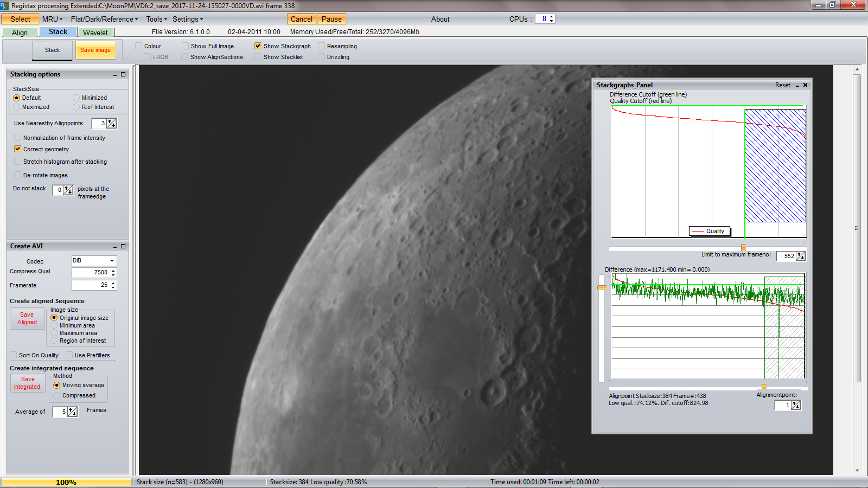868x488 pixels.
Task: Switch to the Wavelet tab
Action: pyautogui.click(x=95, y=33)
